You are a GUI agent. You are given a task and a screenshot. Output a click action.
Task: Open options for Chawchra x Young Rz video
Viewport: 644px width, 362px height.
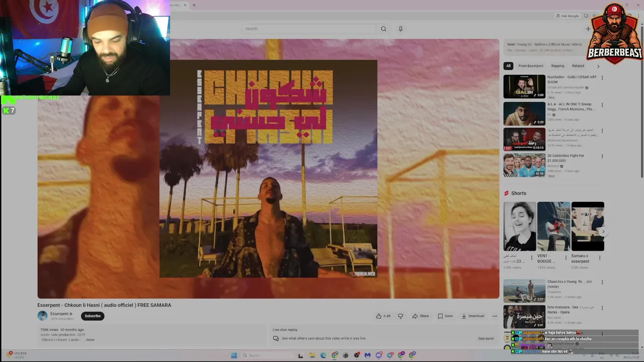point(602,282)
